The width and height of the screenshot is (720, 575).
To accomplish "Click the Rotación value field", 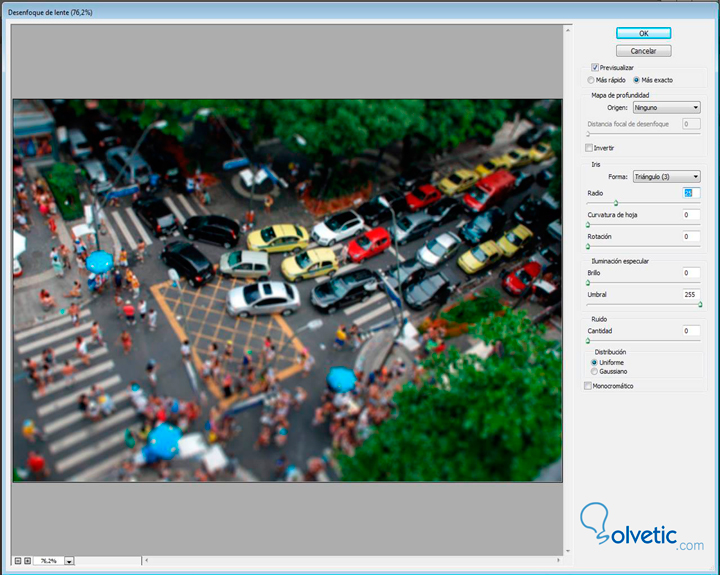I will [691, 237].
